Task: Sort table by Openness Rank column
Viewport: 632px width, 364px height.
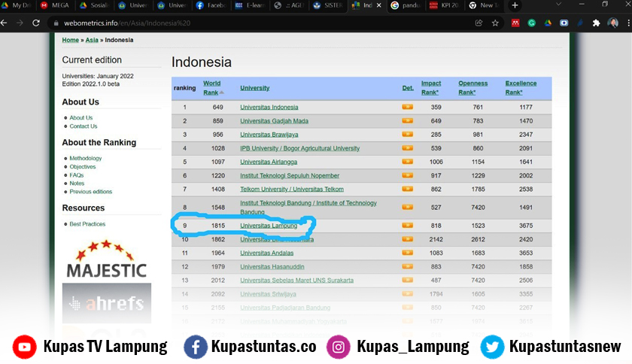Action: point(472,88)
